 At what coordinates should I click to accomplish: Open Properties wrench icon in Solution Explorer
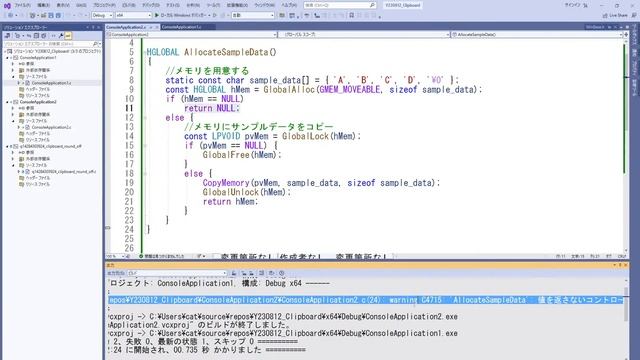tap(60, 36)
